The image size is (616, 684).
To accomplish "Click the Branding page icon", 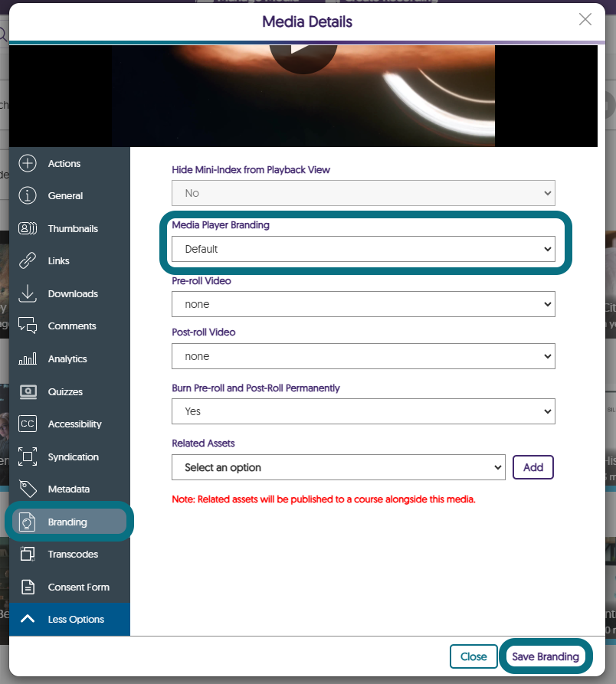I will [x=27, y=522].
